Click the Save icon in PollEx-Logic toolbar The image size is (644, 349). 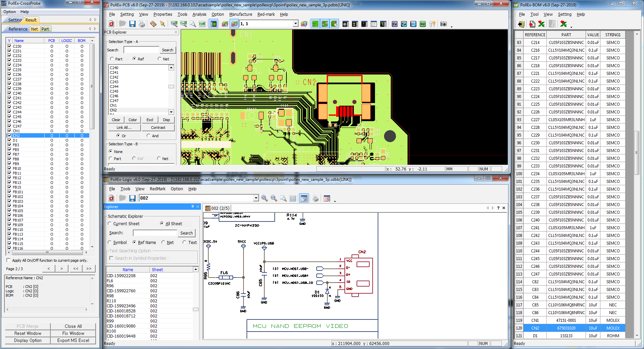(x=132, y=198)
